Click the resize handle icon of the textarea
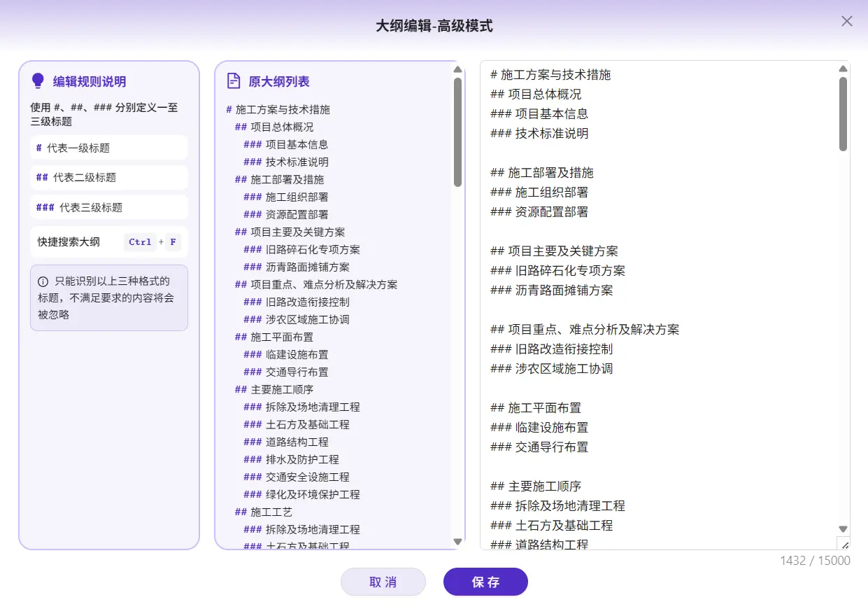The height and width of the screenshot is (609, 868). (x=844, y=544)
